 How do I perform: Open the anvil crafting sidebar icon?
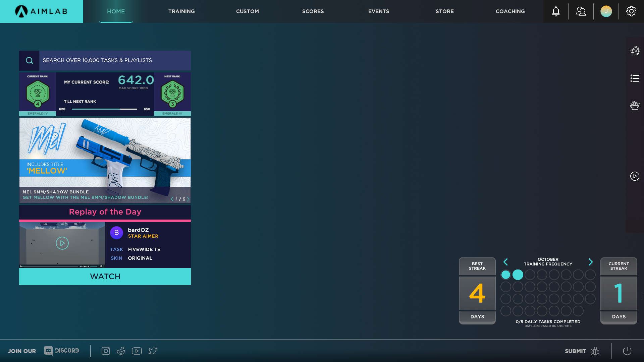[635, 106]
